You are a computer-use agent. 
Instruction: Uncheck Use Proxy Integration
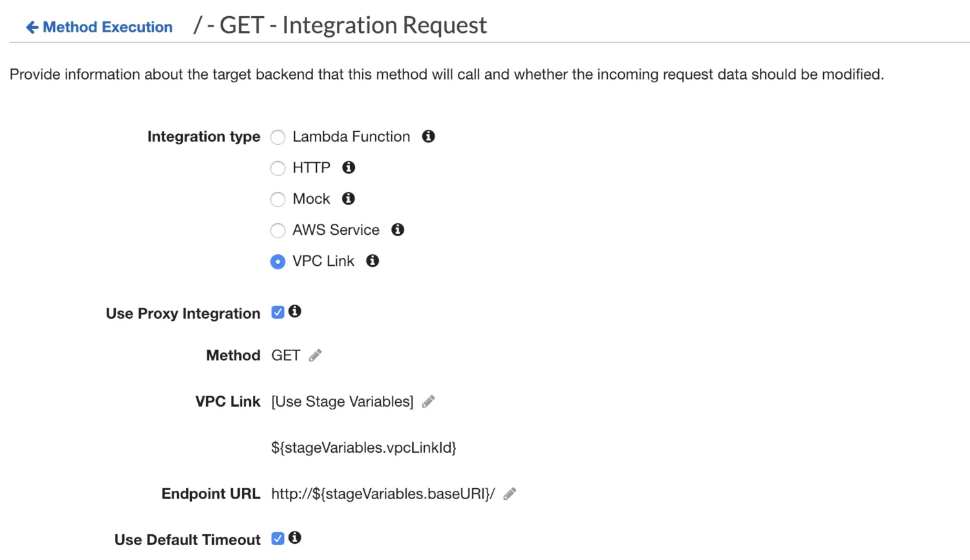click(277, 311)
